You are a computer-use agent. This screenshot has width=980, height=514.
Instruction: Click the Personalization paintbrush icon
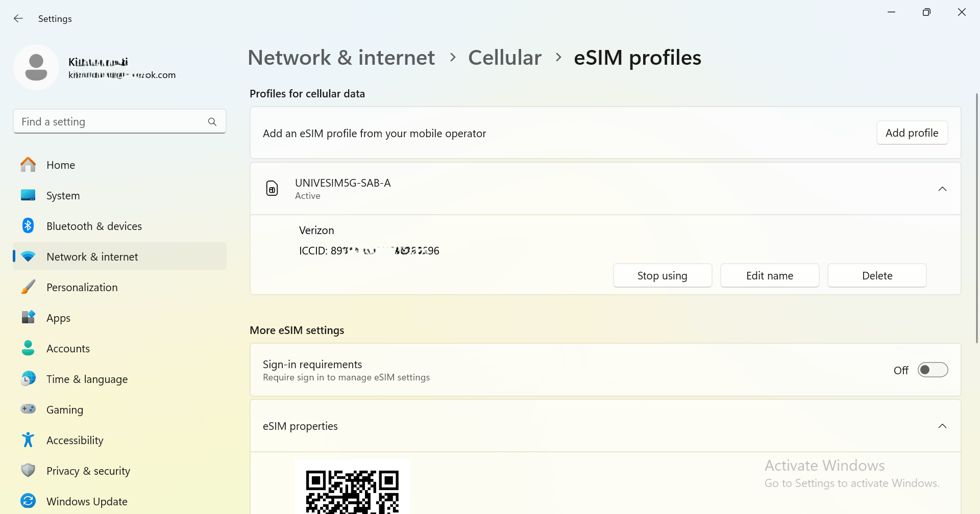click(x=28, y=287)
